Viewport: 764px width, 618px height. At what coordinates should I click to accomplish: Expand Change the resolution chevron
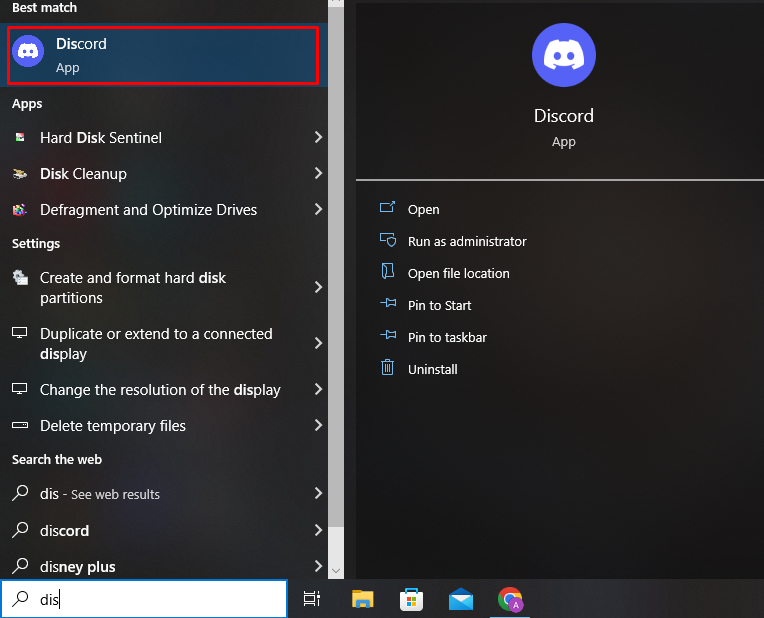pos(318,389)
